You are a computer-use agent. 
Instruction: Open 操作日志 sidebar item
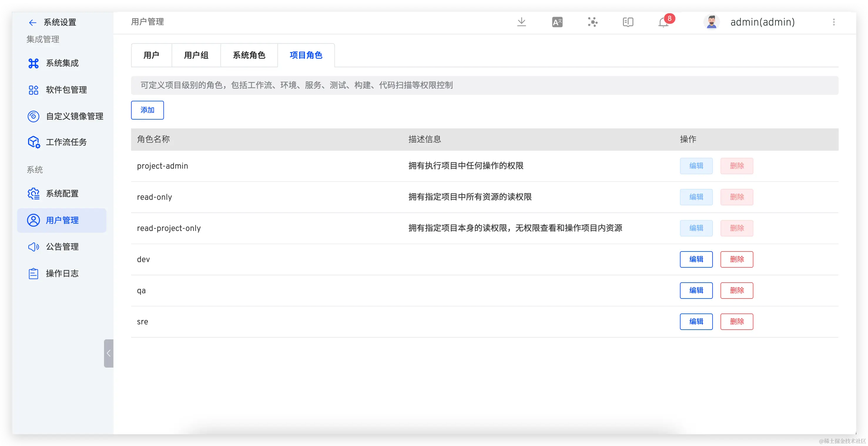(62, 273)
